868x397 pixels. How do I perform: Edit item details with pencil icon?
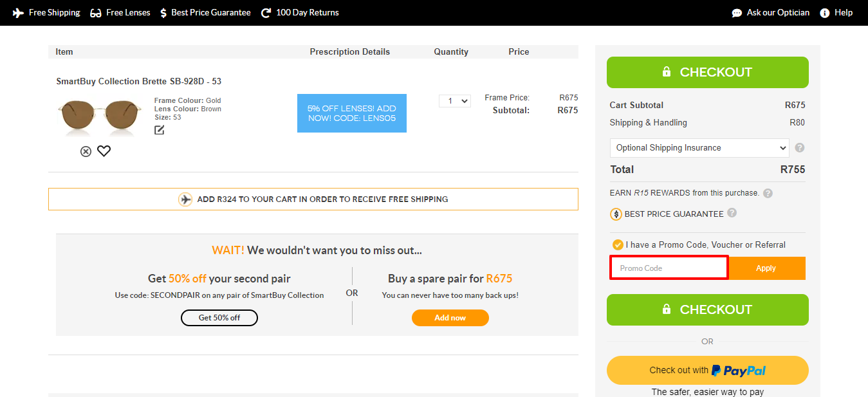click(x=160, y=130)
